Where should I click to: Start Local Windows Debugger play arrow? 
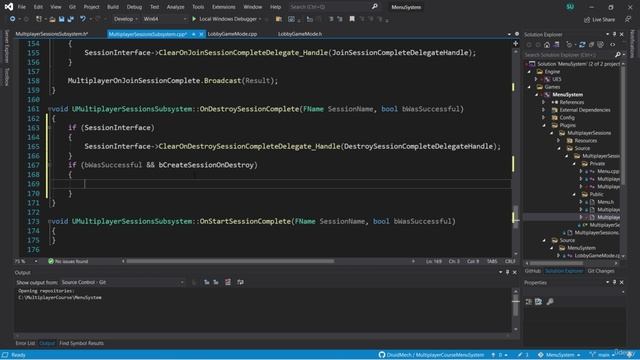[x=194, y=19]
